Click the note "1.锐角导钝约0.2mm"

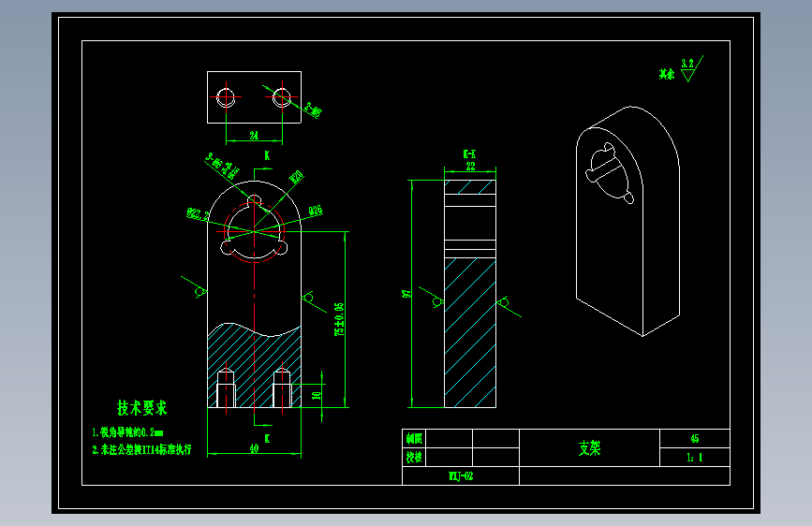tap(127, 432)
